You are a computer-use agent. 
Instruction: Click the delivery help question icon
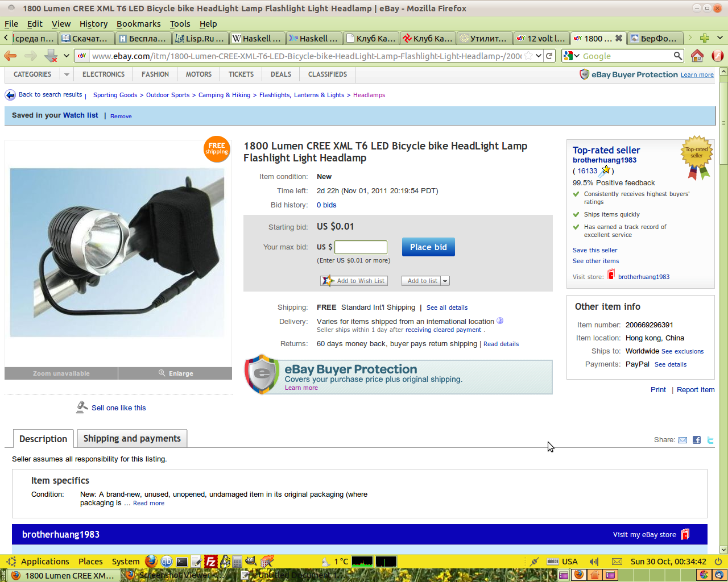click(500, 321)
